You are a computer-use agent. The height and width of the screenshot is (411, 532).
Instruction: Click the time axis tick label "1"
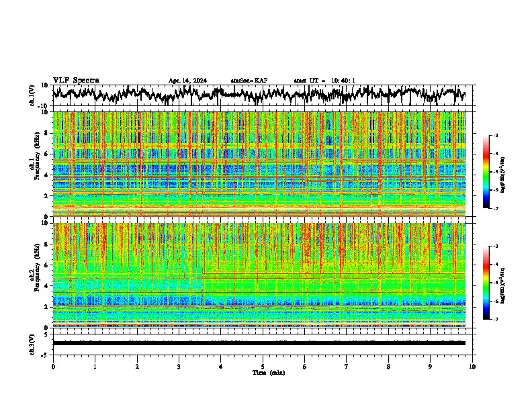95,367
